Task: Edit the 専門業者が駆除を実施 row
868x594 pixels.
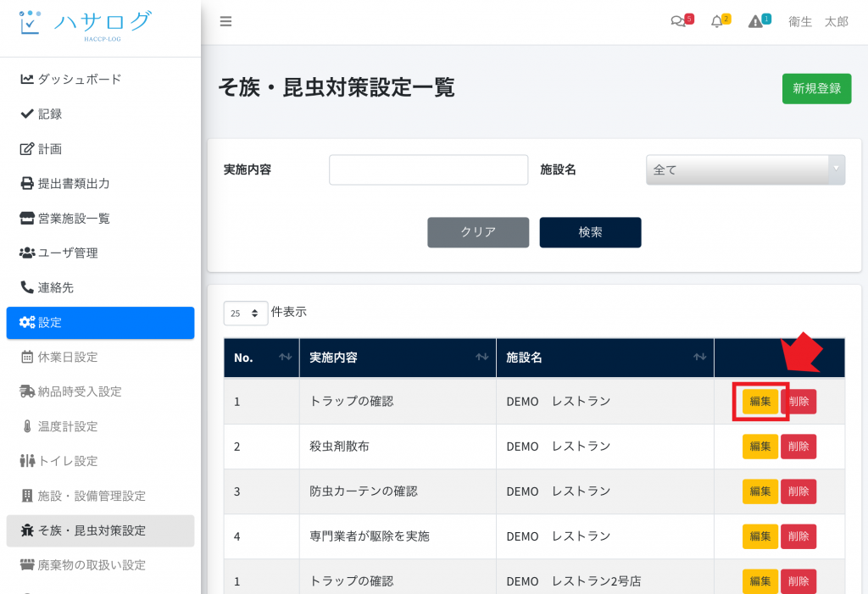Action: [x=760, y=536]
